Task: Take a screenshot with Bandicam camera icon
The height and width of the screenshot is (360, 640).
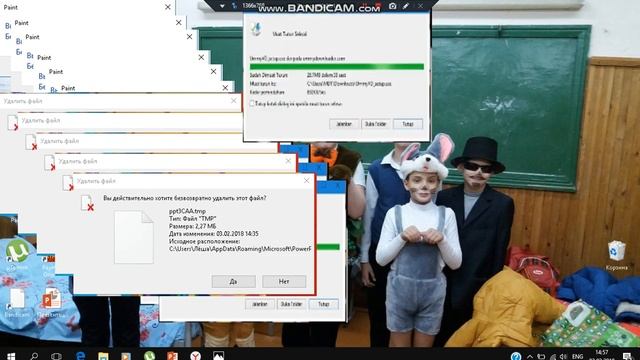Action: click(392, 6)
